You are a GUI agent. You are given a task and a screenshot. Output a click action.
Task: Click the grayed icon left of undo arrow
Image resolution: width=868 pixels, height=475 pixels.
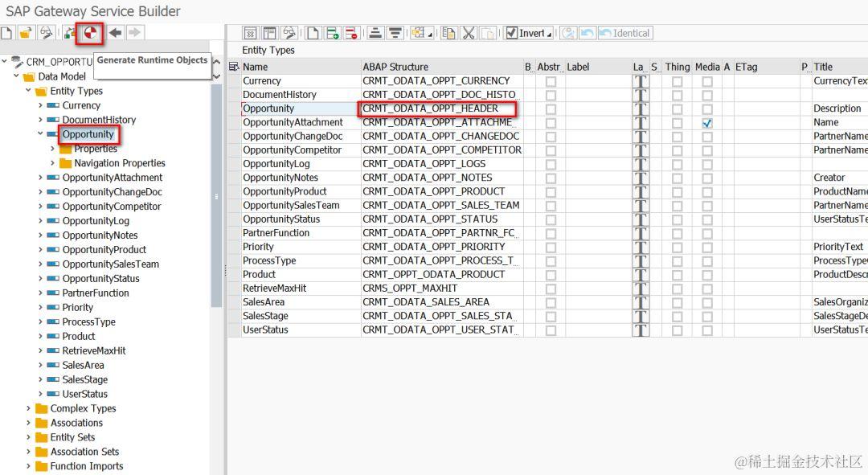[x=568, y=33]
